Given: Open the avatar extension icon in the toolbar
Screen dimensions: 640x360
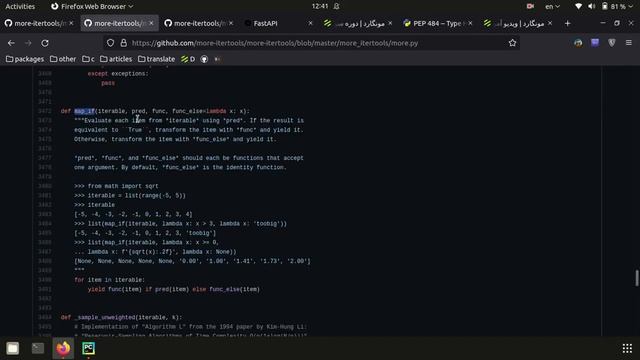Looking at the screenshot, I should 578,43.
